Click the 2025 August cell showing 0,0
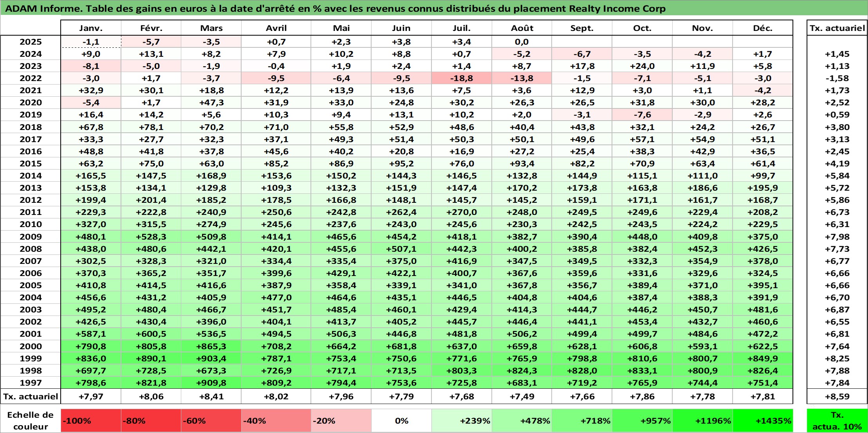This screenshot has height=433, width=868. [x=522, y=42]
